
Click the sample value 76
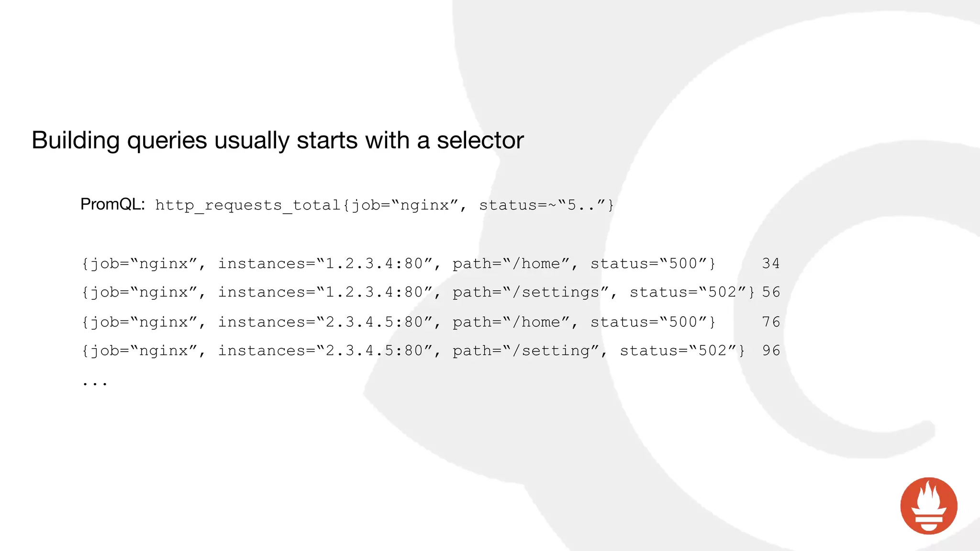click(x=771, y=322)
